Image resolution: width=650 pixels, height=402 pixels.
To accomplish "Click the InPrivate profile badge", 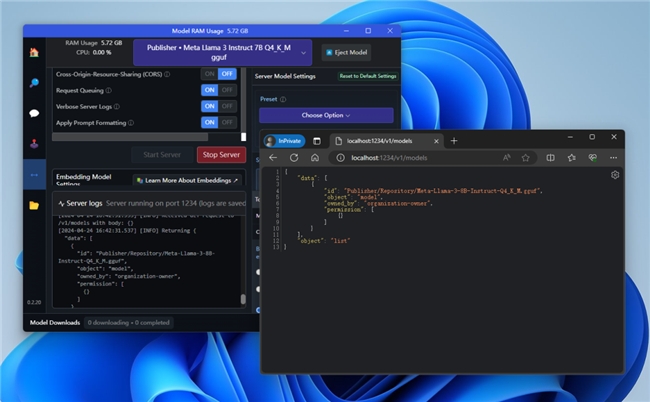I will click(284, 141).
